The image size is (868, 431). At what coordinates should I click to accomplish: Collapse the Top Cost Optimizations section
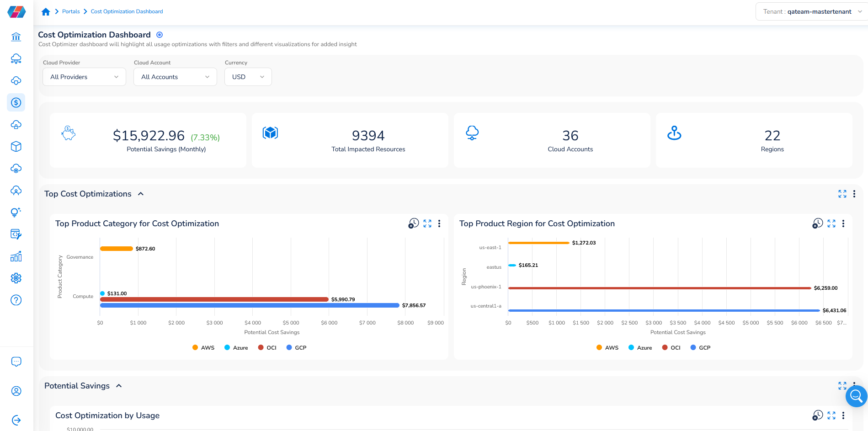141,194
